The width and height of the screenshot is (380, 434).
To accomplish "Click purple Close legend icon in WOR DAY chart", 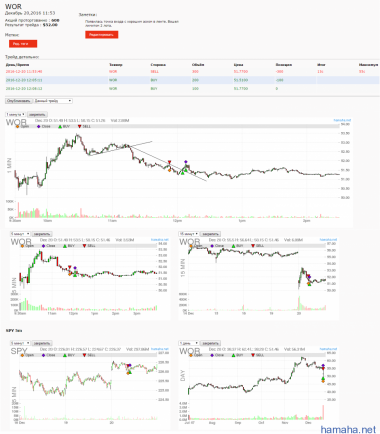I will 212,355.
